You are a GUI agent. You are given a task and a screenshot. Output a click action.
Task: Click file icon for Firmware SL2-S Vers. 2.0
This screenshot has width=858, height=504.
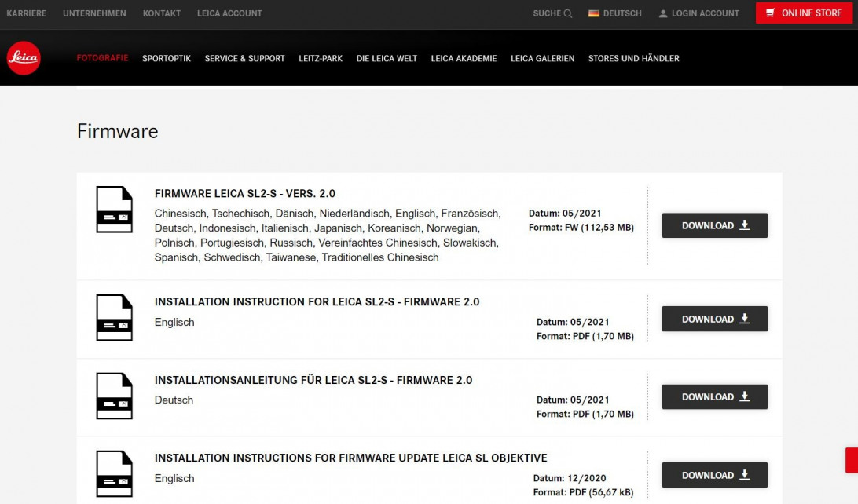click(114, 210)
